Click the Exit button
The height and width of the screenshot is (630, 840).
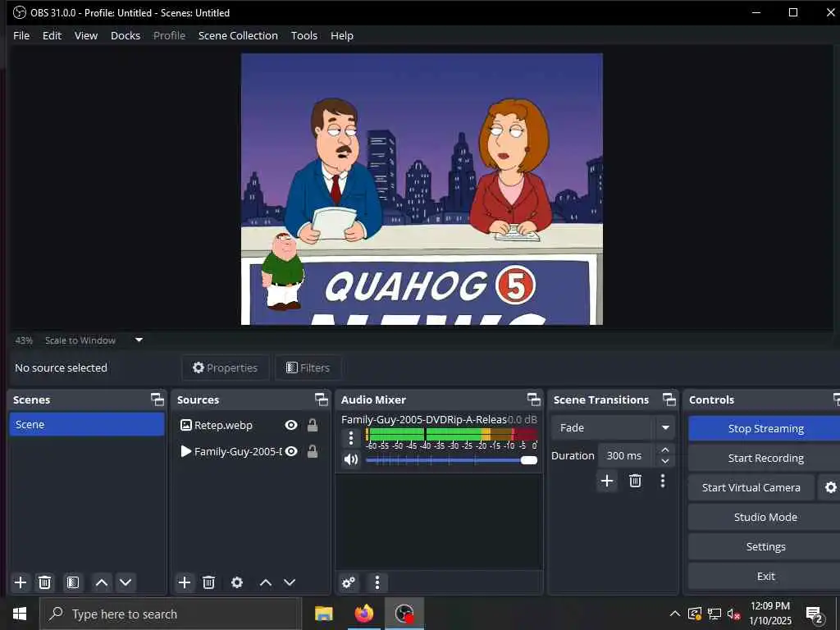(x=765, y=576)
